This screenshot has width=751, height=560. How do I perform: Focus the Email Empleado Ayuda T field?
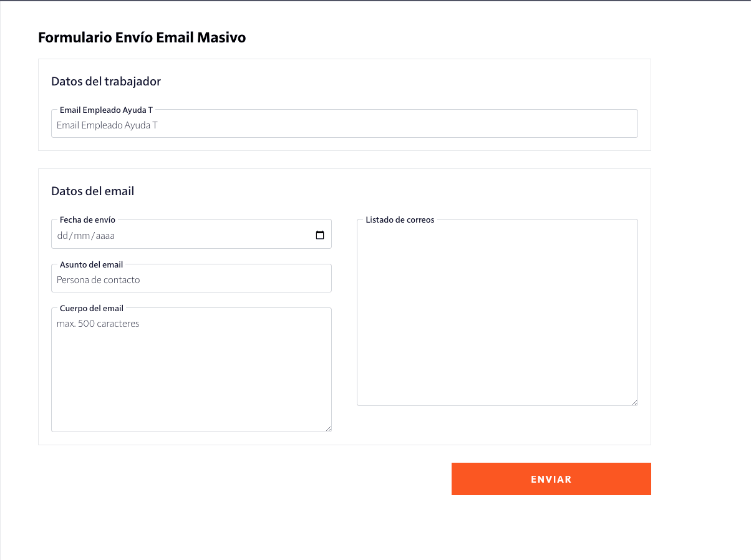tap(344, 125)
